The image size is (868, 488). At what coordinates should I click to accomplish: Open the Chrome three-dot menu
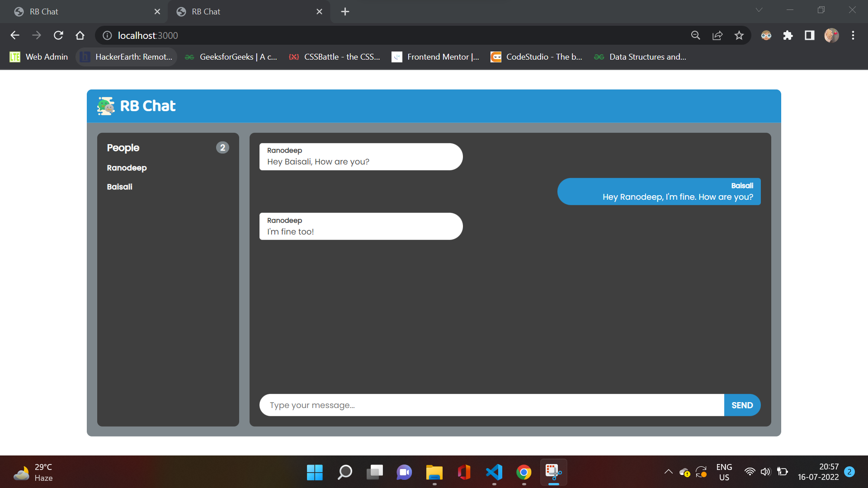853,35
